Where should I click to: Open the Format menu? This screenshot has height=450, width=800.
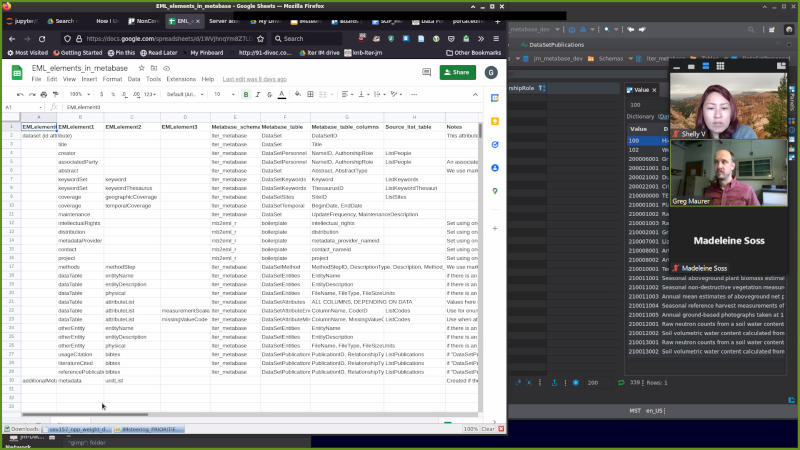[x=111, y=78]
